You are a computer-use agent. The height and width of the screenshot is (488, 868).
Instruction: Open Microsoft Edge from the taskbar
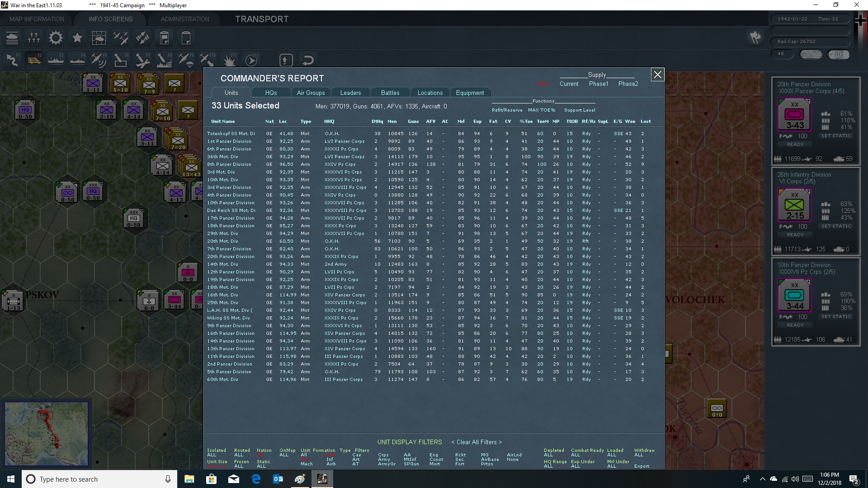tap(256, 479)
